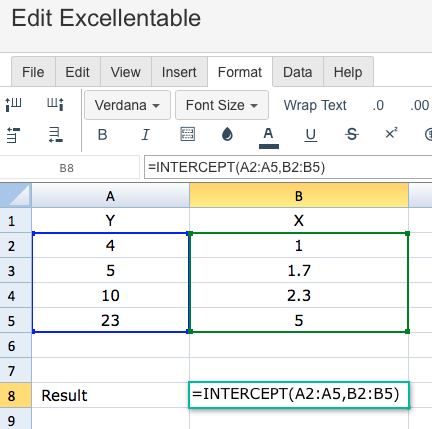Open the cell borders tool
This screenshot has height=429, width=432.
188,134
